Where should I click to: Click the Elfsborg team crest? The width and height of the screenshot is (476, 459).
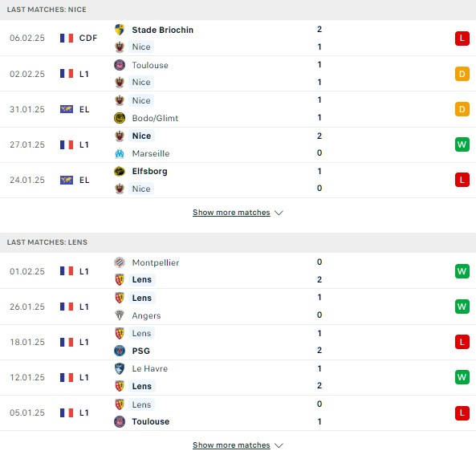pyautogui.click(x=120, y=171)
